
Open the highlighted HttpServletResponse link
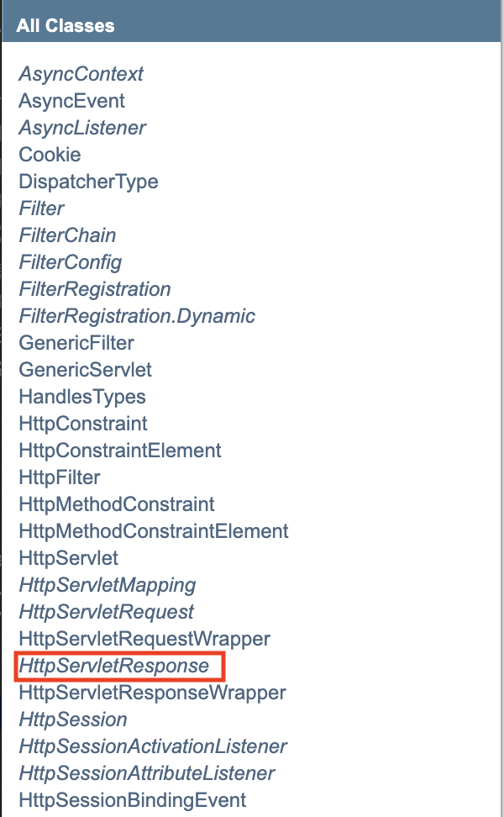coord(113,666)
